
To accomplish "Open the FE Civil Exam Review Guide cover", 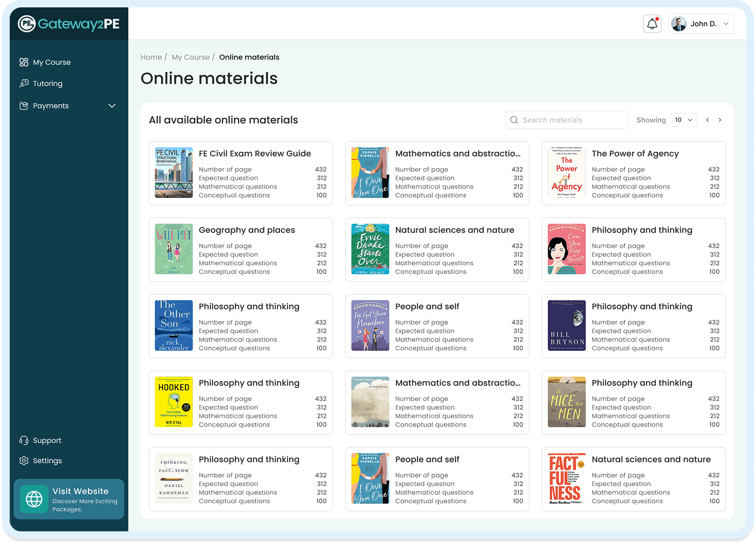I will (174, 173).
